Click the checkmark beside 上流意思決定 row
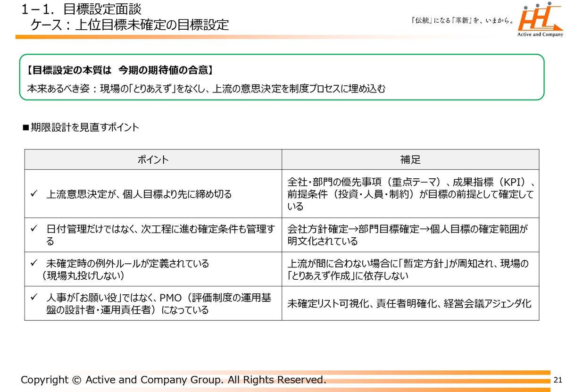This screenshot has height=392, width=566. (x=33, y=194)
